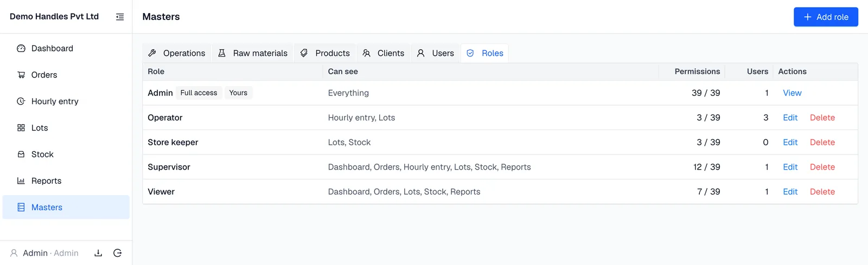Image resolution: width=868 pixels, height=265 pixels.
Task: Click Demo Handles Pvt Ltd company name
Action: click(54, 16)
